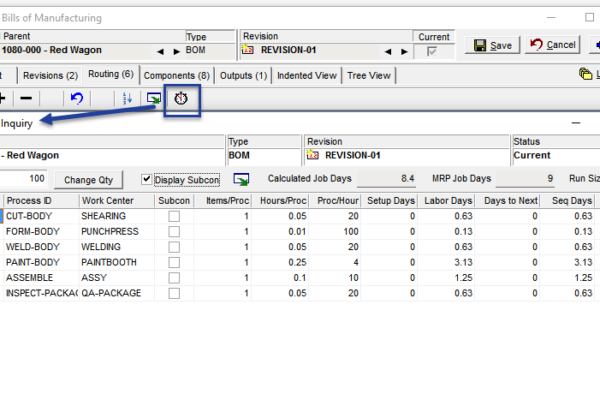
Task: Click the quantity field showing 100
Action: point(23,178)
